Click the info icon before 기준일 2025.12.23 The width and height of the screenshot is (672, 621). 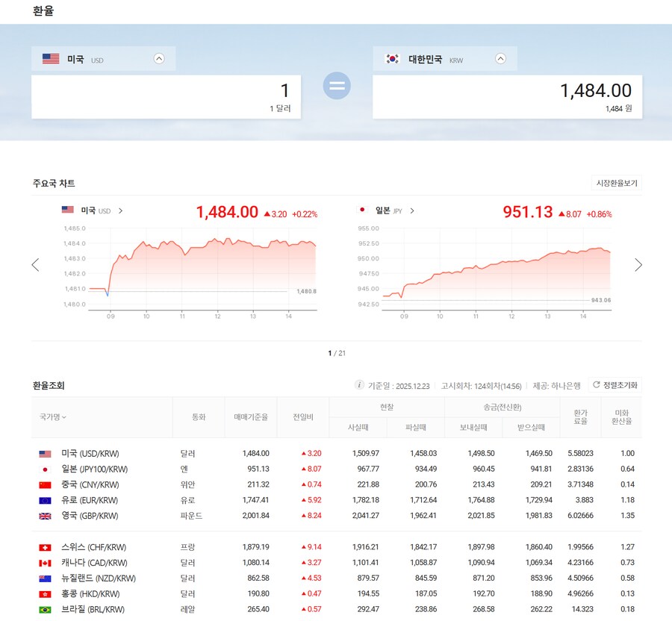(x=358, y=384)
